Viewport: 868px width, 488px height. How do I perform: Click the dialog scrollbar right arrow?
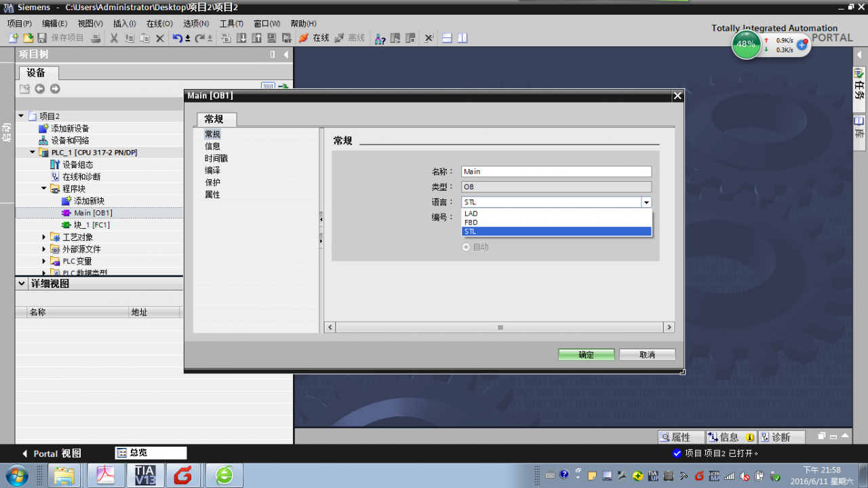point(669,327)
